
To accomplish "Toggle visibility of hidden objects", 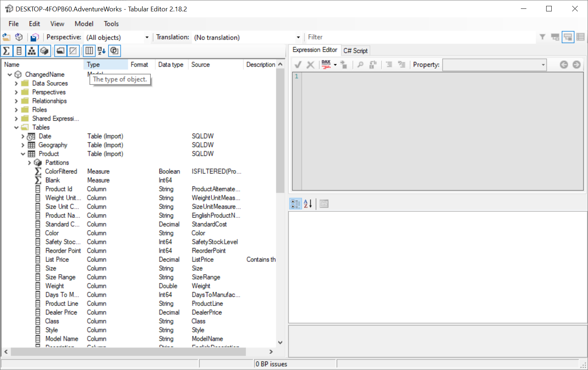I will [74, 51].
